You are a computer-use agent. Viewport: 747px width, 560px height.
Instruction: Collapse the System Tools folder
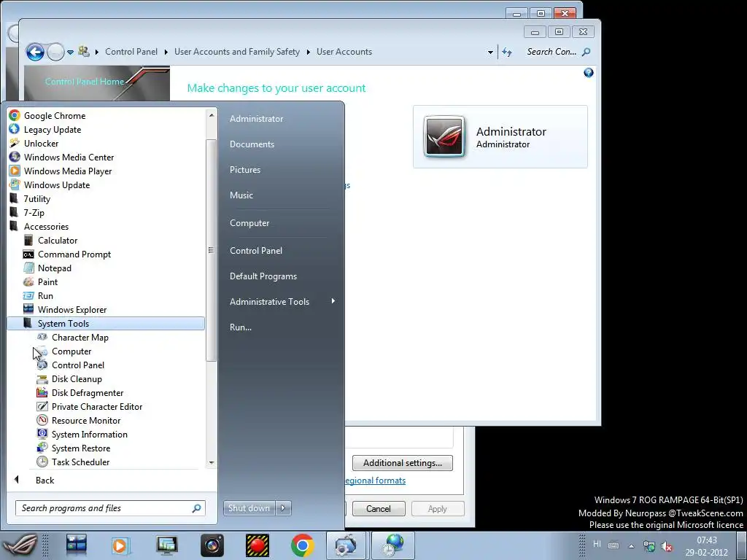coord(106,323)
